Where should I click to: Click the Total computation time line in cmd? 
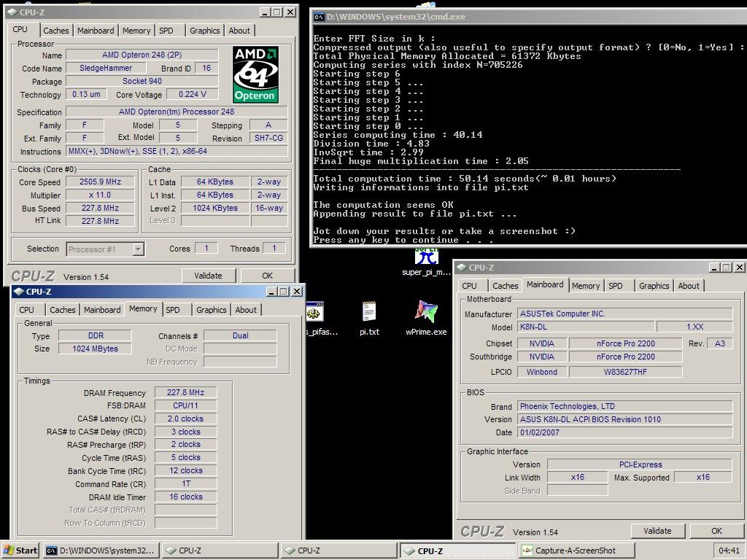pyautogui.click(x=465, y=179)
